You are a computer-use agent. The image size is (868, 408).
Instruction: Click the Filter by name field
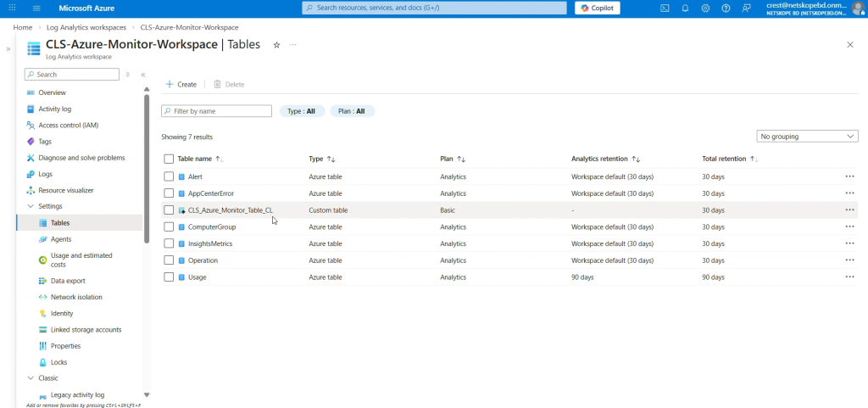pos(216,111)
